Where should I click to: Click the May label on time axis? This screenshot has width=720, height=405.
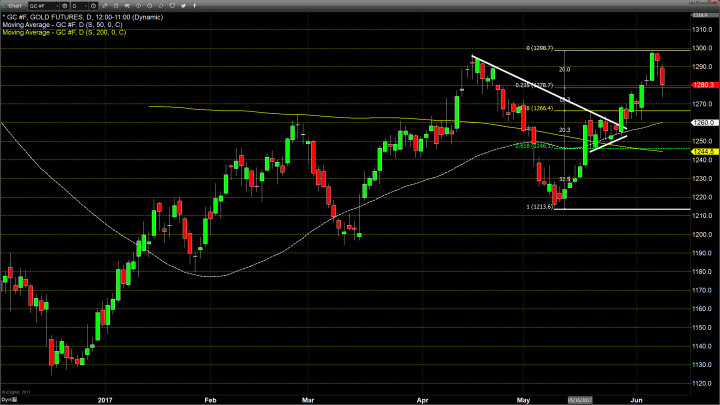pyautogui.click(x=523, y=400)
